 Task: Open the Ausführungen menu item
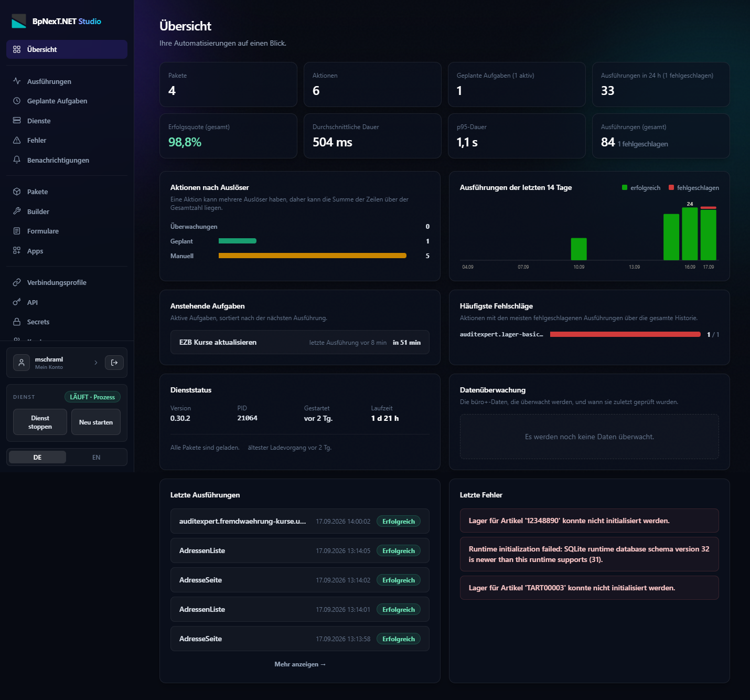[x=67, y=81]
